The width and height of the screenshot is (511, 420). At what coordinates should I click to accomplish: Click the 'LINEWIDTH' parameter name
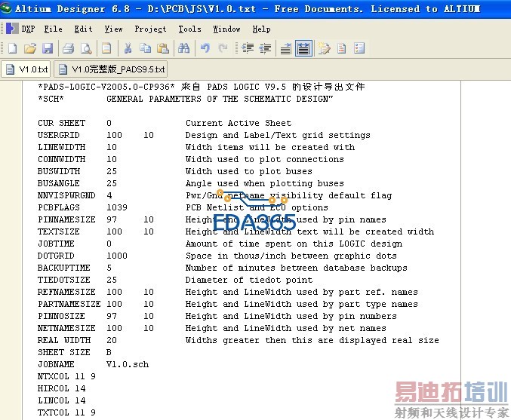[x=62, y=147]
